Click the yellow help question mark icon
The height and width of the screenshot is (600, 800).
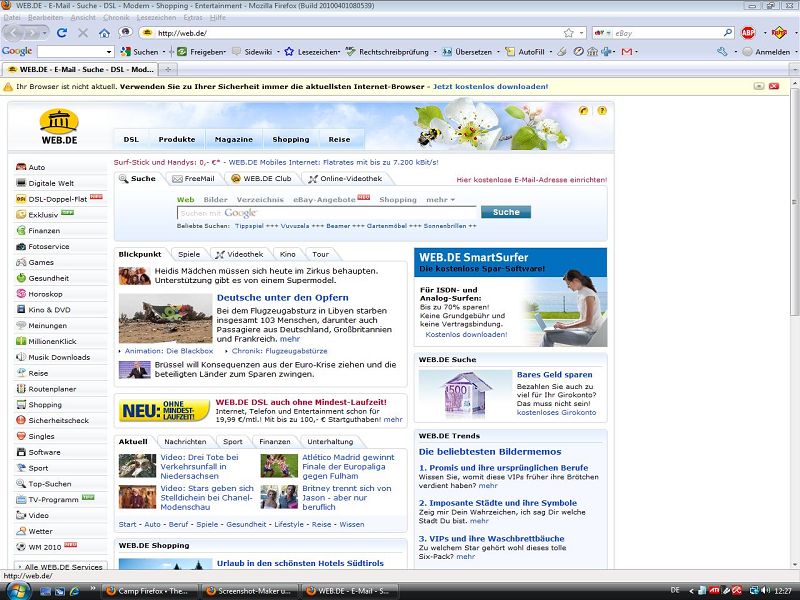point(602,111)
